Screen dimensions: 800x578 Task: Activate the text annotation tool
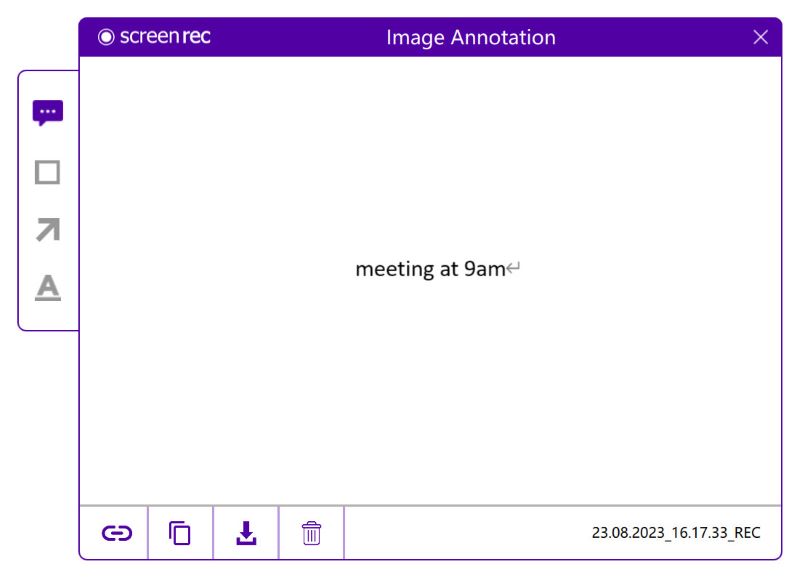point(48,287)
